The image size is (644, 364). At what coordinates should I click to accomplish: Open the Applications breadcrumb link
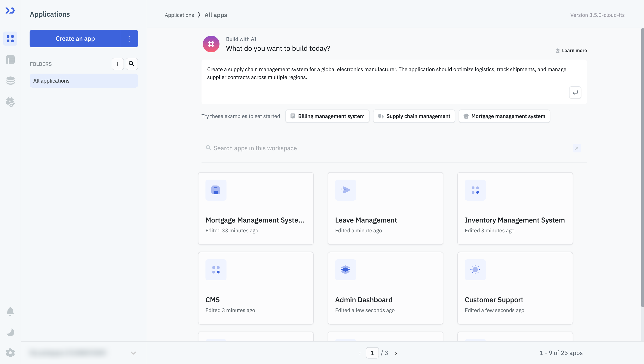pos(179,15)
